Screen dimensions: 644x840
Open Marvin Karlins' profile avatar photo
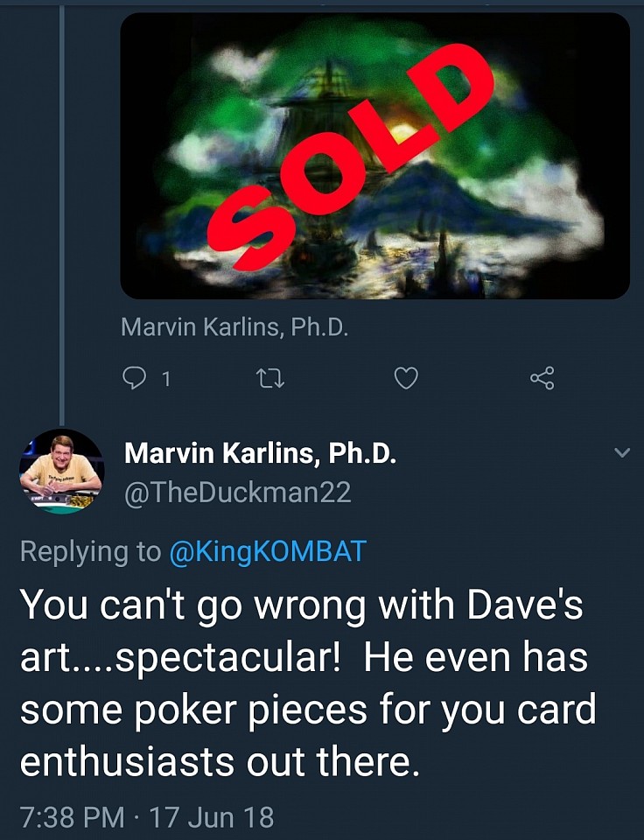pyautogui.click(x=61, y=472)
